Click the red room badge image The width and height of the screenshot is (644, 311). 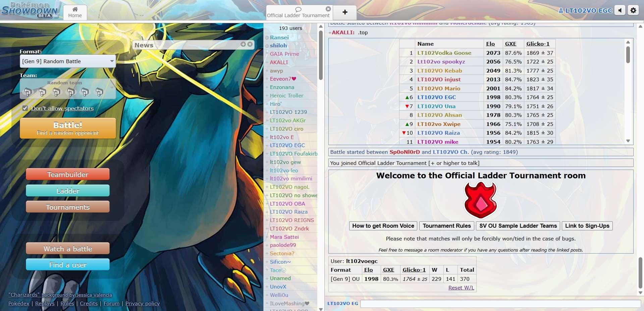click(x=481, y=200)
